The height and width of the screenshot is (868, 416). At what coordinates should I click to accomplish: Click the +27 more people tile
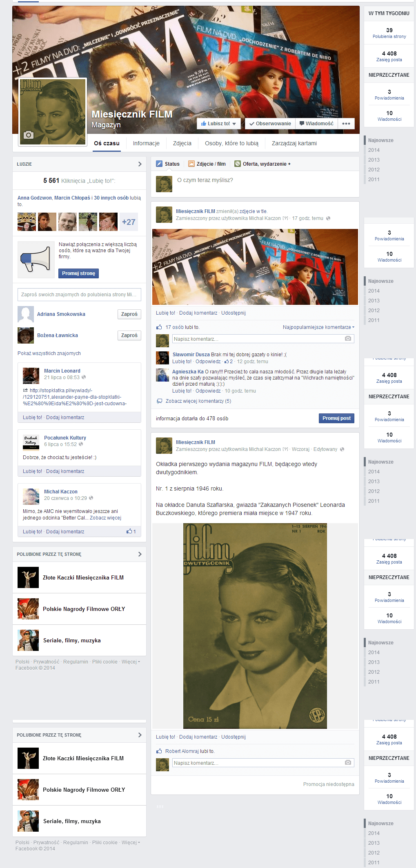tap(129, 222)
